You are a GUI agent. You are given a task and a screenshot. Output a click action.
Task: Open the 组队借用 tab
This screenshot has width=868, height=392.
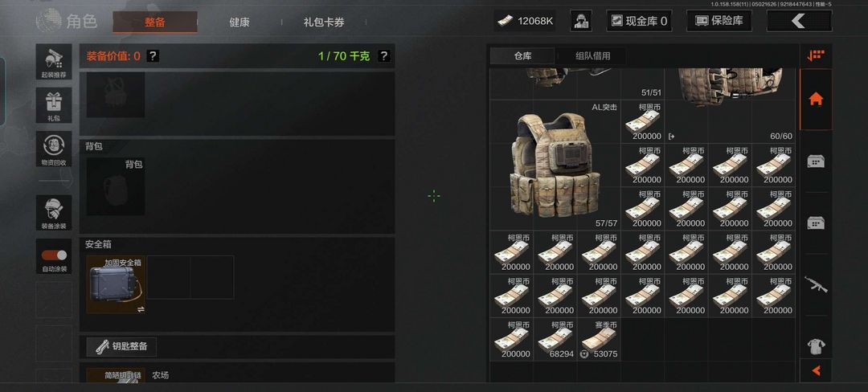[x=592, y=56]
